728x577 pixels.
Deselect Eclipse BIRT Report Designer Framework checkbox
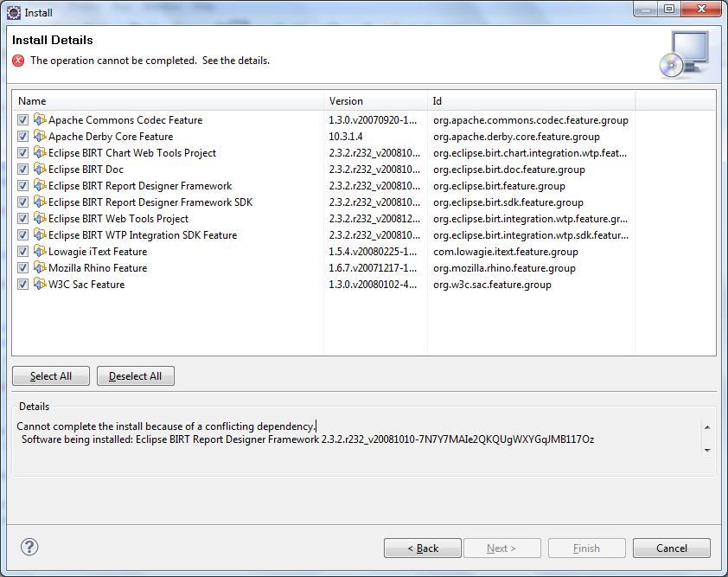point(22,186)
